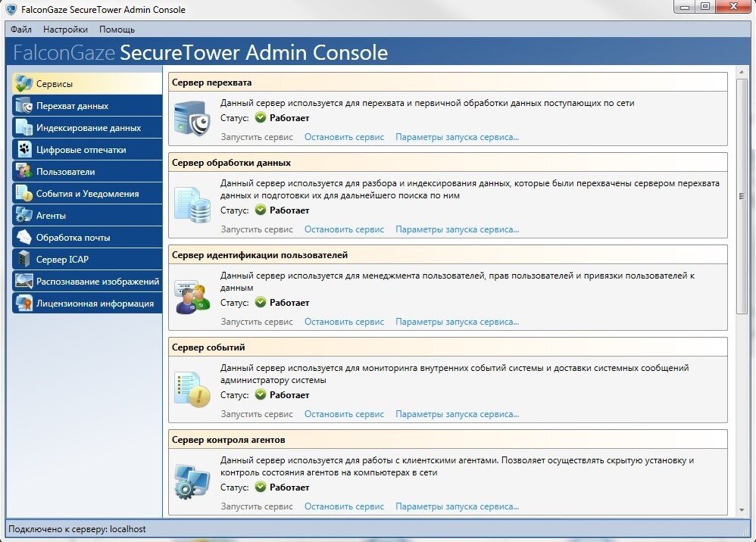Show the Пользователи section
The height and width of the screenshot is (542, 756).
[x=87, y=172]
